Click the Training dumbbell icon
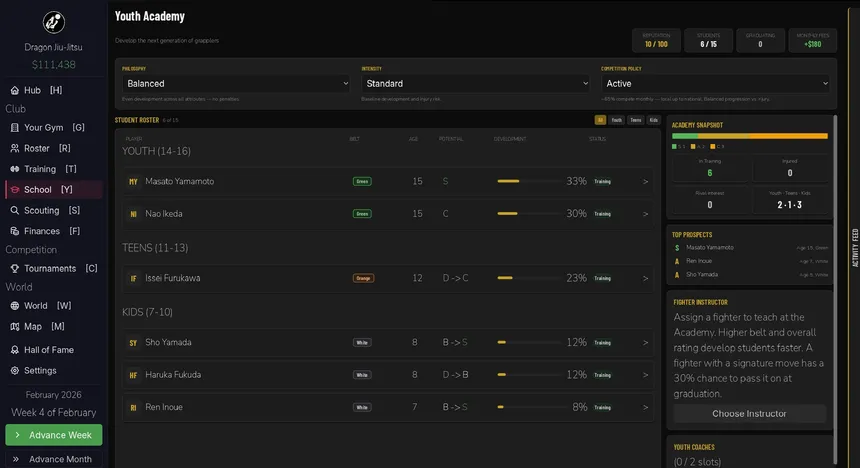 [15, 170]
